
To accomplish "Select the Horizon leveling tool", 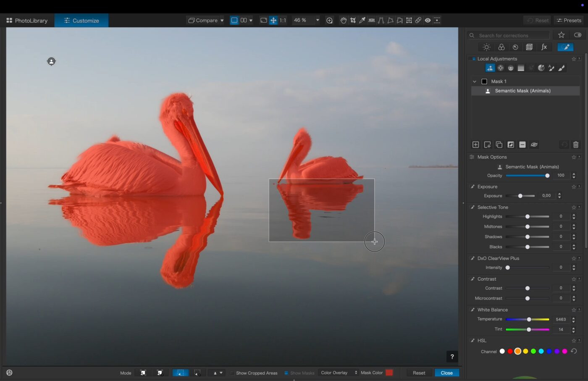I will coord(372,20).
